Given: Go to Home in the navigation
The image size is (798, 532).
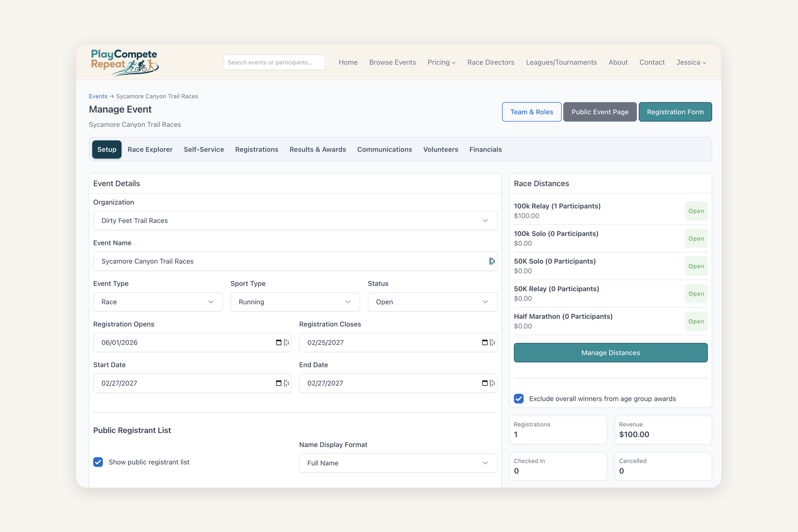Looking at the screenshot, I should coord(348,63).
